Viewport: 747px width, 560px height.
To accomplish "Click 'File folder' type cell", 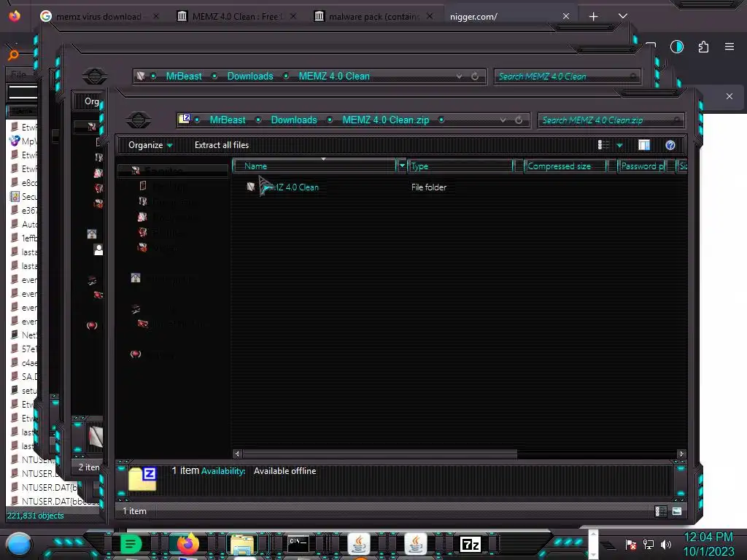I will (429, 187).
